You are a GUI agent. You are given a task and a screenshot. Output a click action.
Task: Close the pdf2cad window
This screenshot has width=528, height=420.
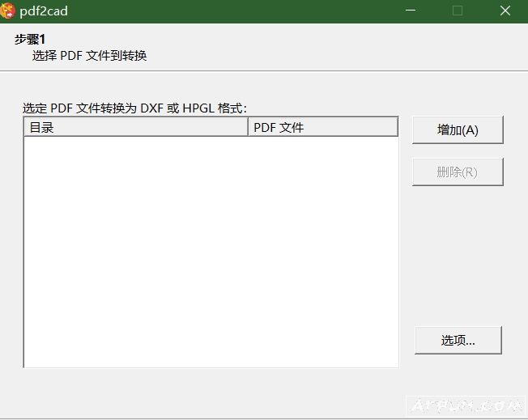pyautogui.click(x=505, y=11)
